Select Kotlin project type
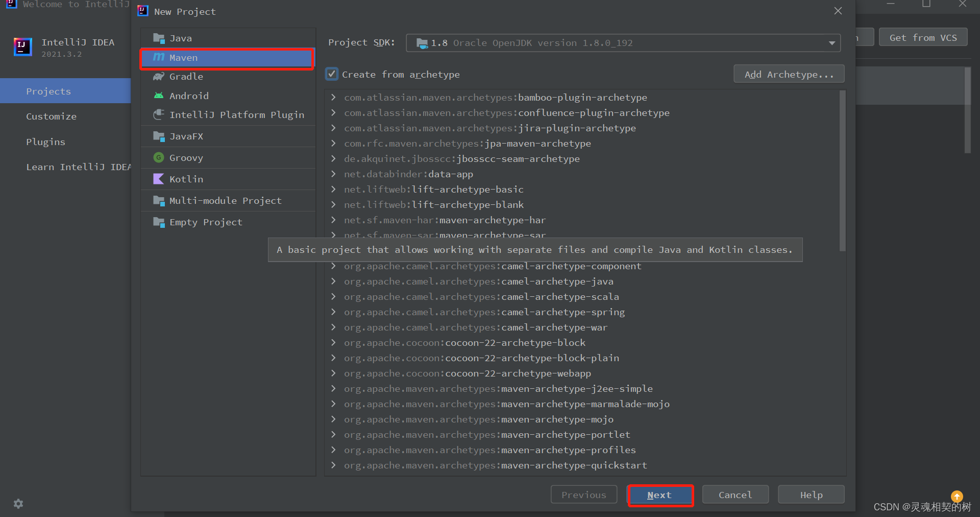Viewport: 980px width, 517px height. (x=228, y=179)
